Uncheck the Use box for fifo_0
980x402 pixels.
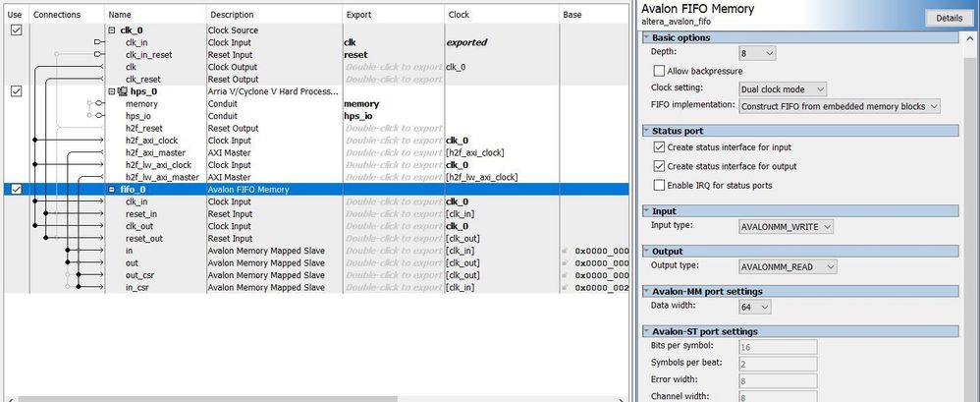click(x=17, y=189)
